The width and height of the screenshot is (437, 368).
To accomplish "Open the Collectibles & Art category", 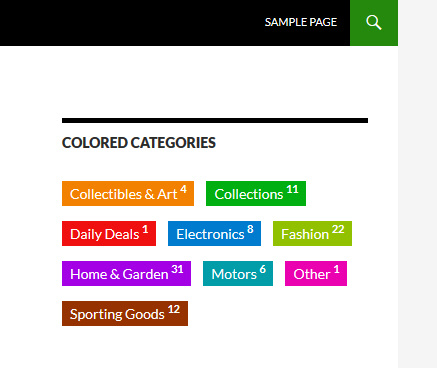I will 128,194.
